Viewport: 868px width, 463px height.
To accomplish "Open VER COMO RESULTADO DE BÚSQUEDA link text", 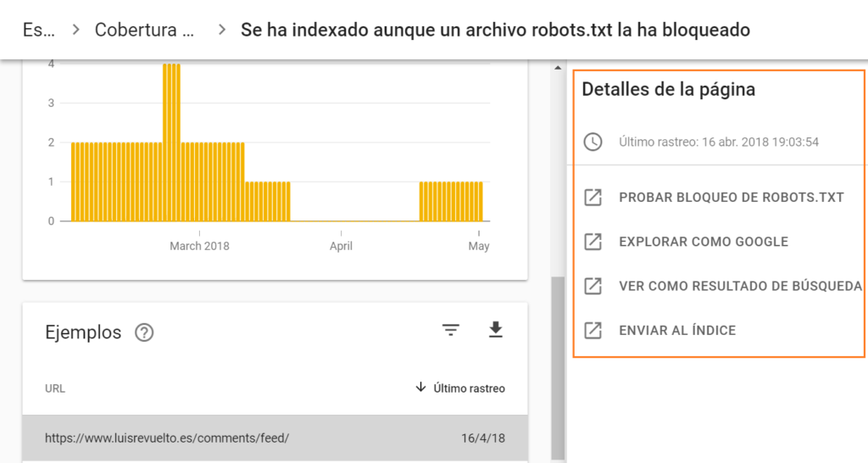I will tap(740, 286).
